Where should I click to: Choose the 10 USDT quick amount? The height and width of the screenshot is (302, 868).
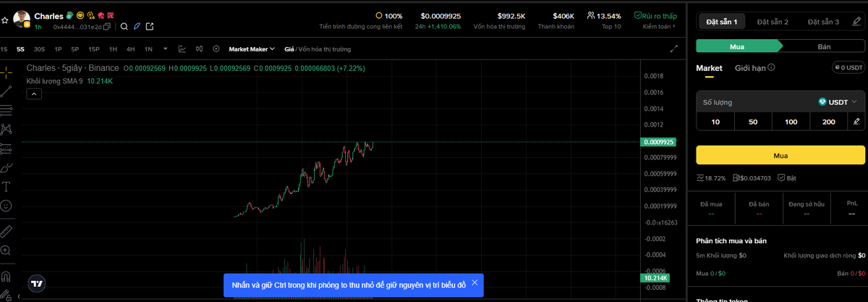715,122
